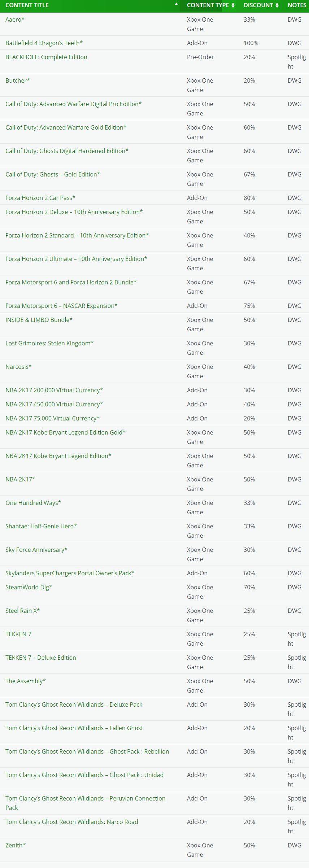Click the Content Type sort arrows icon
Image resolution: width=309 pixels, height=868 pixels.
(x=233, y=5)
